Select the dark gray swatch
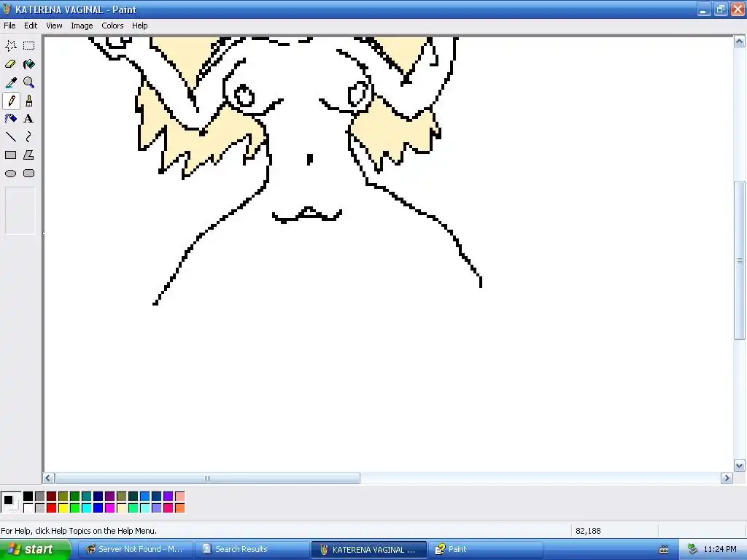Image resolution: width=747 pixels, height=560 pixels. tap(39, 496)
